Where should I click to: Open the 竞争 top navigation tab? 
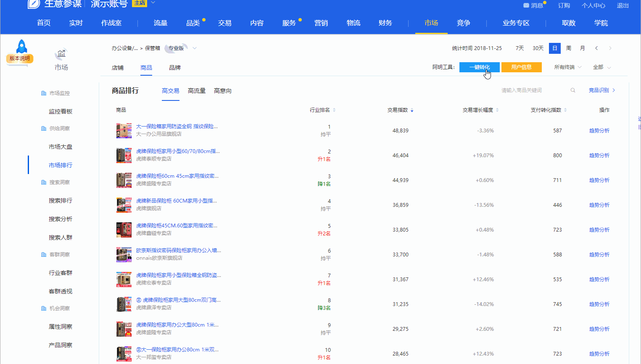[x=464, y=23]
